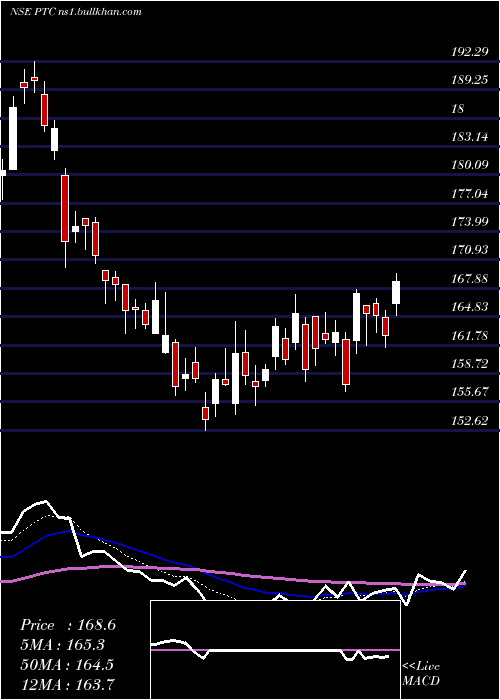Viewport: 500px width, 700px height.
Task: Click the 12MA : 163.7 readout
Action: [x=67, y=684]
